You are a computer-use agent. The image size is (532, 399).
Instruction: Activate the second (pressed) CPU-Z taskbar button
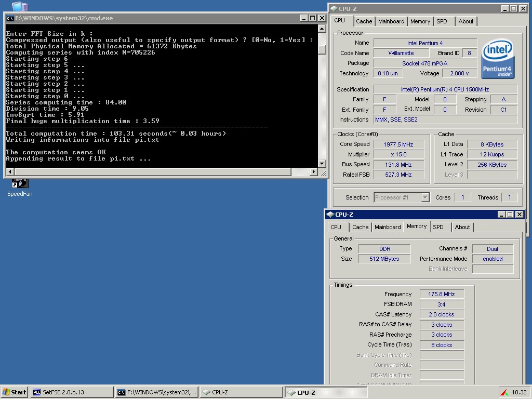(x=326, y=392)
